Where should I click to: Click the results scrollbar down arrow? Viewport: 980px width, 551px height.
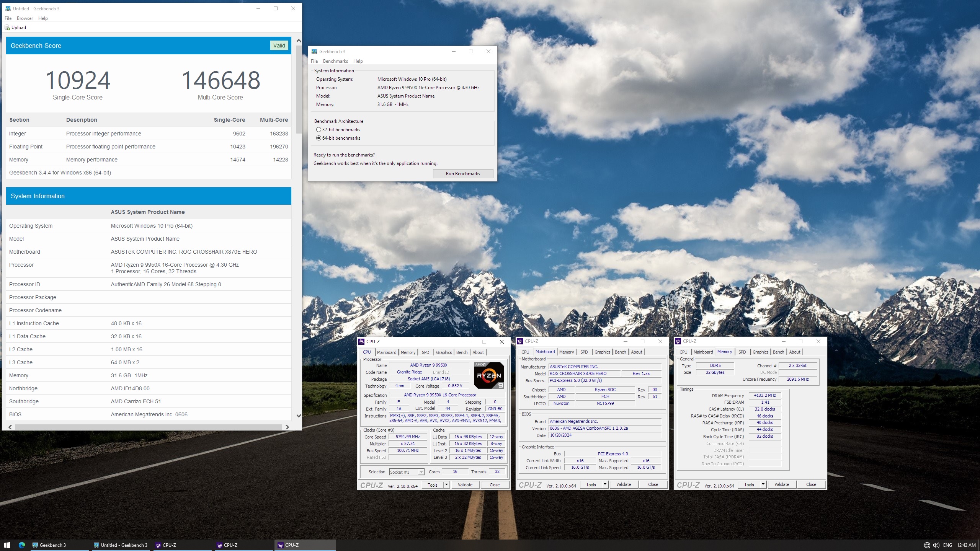299,416
